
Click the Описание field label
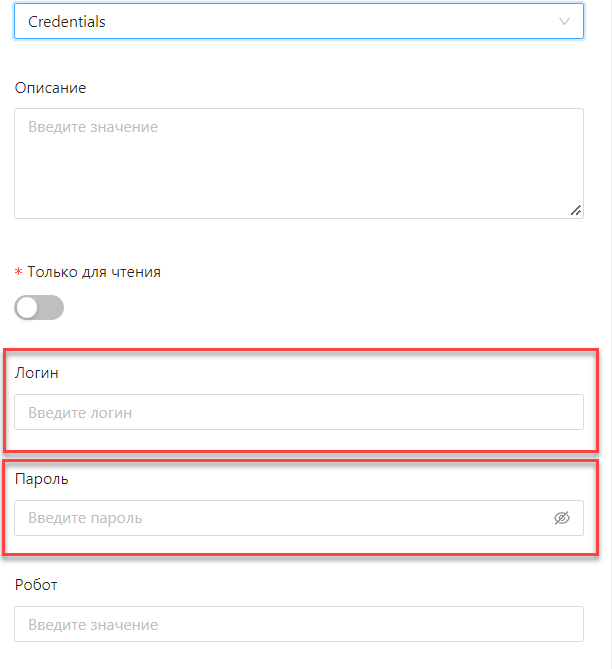click(x=50, y=88)
